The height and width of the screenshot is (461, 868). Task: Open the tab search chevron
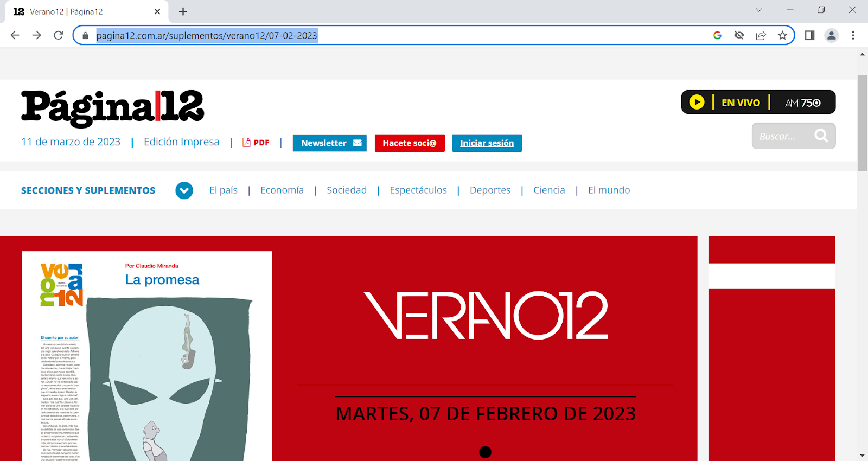tap(759, 10)
